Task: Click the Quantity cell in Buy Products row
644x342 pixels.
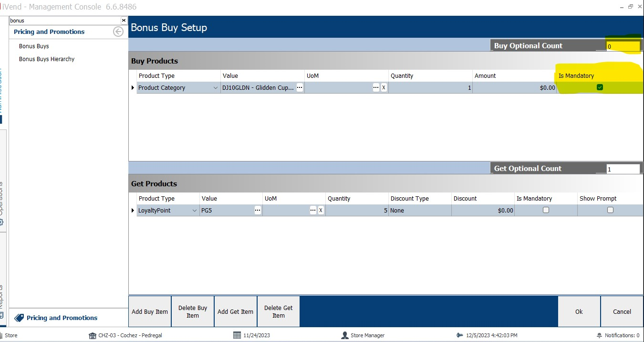Action: tap(431, 88)
